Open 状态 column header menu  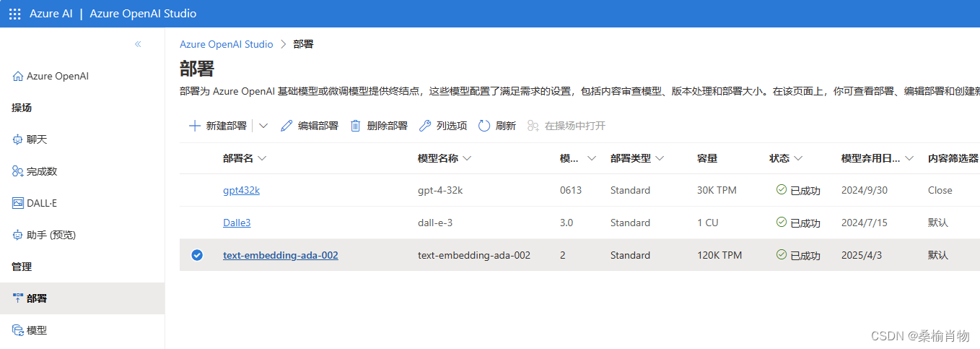coord(798,158)
